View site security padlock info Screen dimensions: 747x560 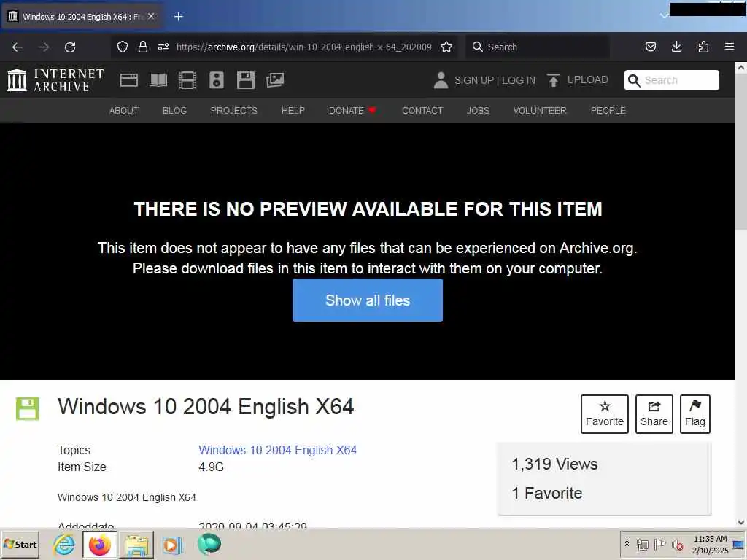click(x=142, y=47)
